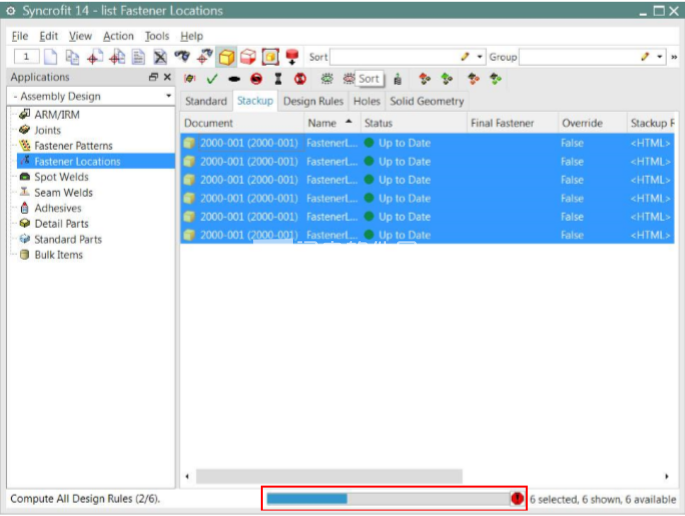Image resolution: width=685 pixels, height=516 pixels.
Task: Click the black hourglass-shaped icon
Action: 278,79
